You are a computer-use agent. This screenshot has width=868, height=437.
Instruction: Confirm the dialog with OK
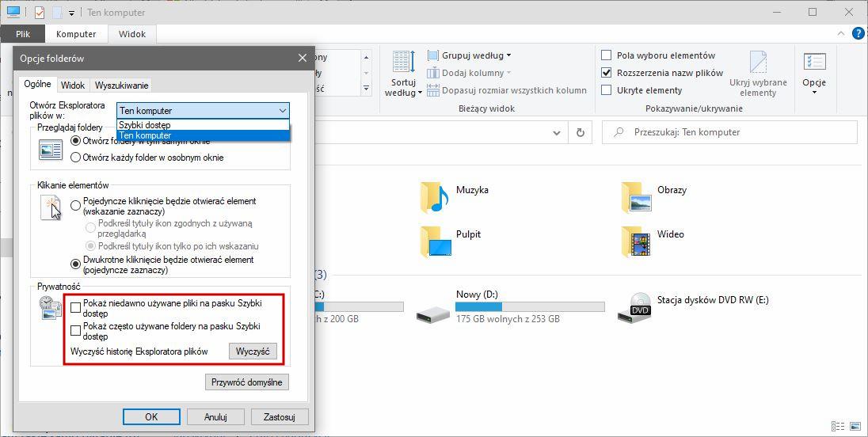151,417
